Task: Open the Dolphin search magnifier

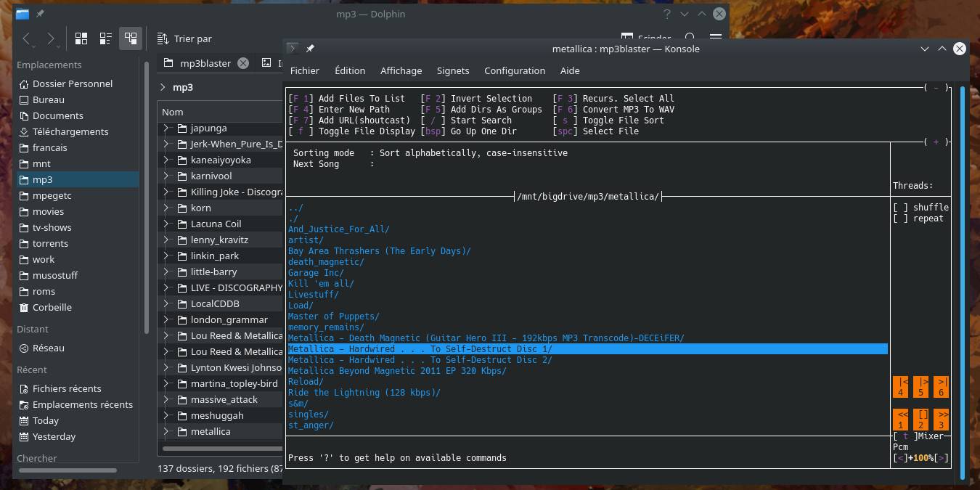Action: point(690,38)
